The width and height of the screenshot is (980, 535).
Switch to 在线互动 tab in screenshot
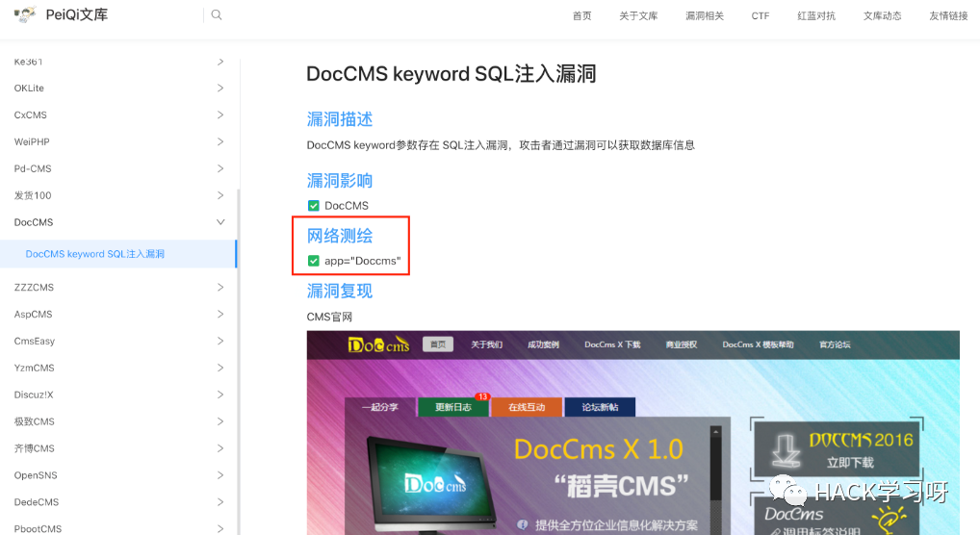pyautogui.click(x=527, y=407)
